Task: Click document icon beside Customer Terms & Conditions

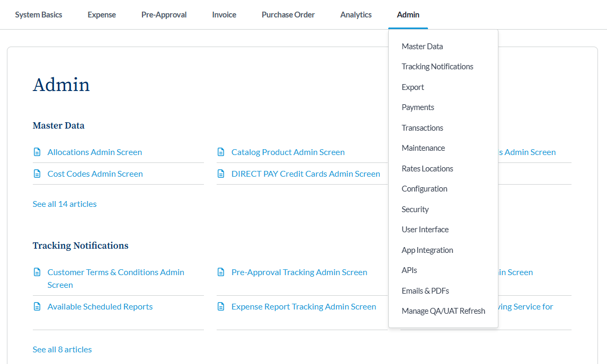Action: pos(37,272)
